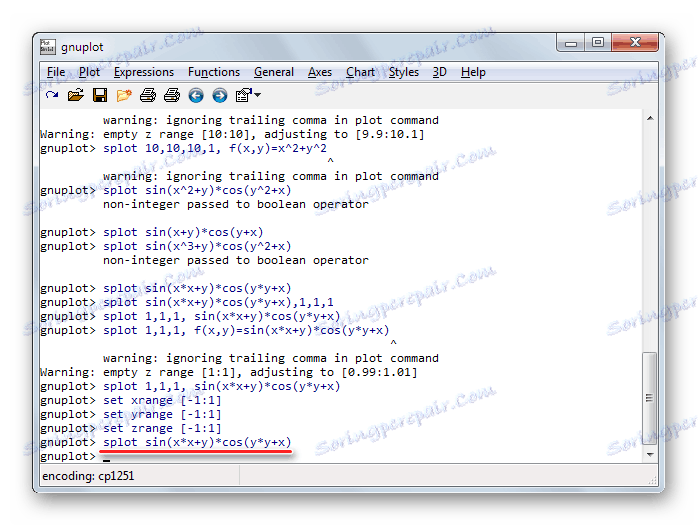The width and height of the screenshot is (698, 526).
Task: Open the Expressions menu
Action: point(144,72)
